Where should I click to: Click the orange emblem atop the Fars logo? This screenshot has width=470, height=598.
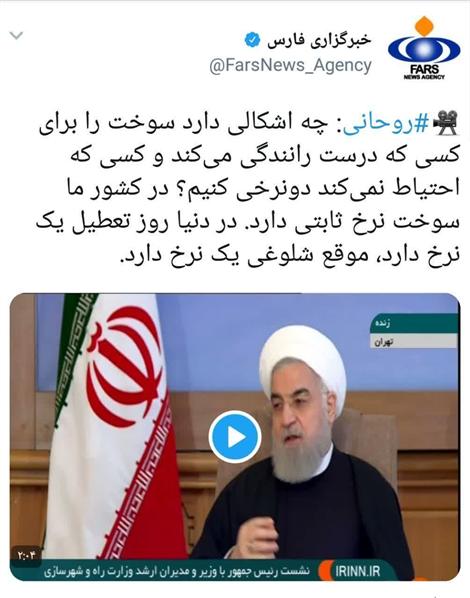[424, 26]
